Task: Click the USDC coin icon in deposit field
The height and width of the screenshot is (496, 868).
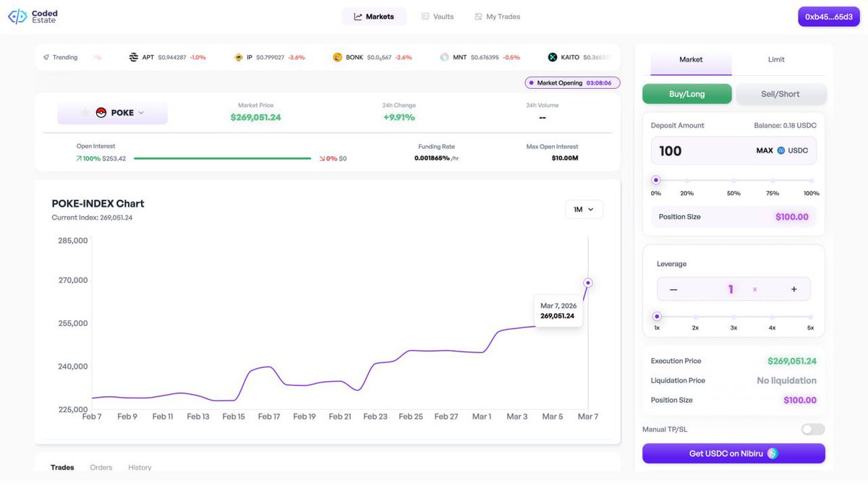Action: [x=781, y=150]
